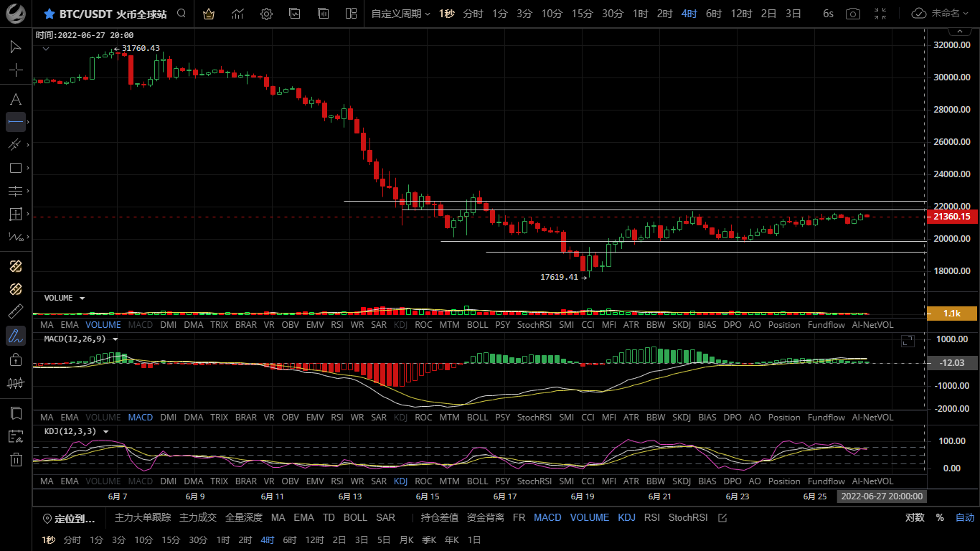Switch to the 1时 timeframe in top bar
The width and height of the screenshot is (980, 551).
640,14
